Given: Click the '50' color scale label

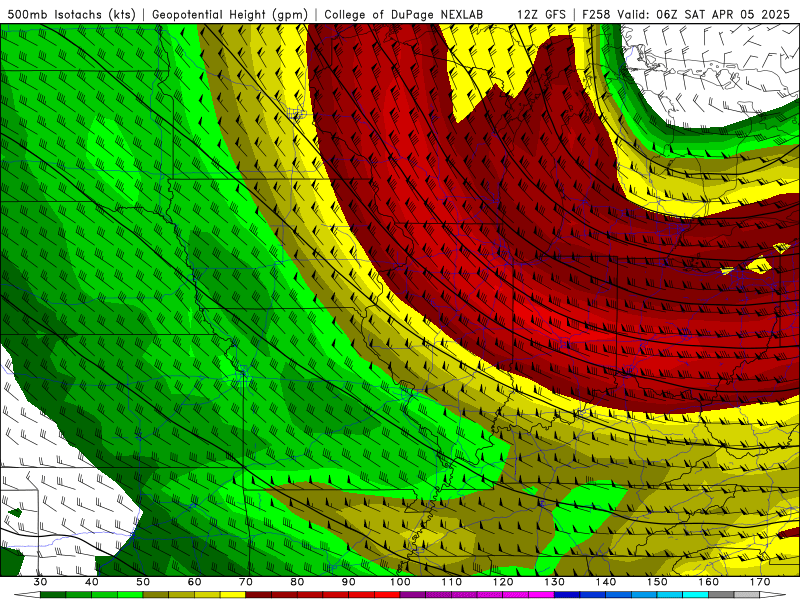Looking at the screenshot, I should (x=143, y=582).
